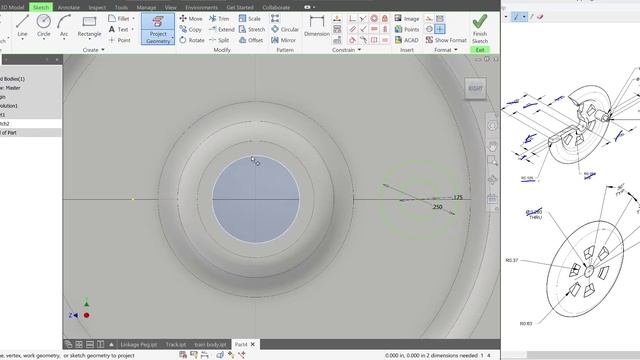The image size is (640, 360).
Task: Select the Rotate tool
Action: (x=191, y=40)
